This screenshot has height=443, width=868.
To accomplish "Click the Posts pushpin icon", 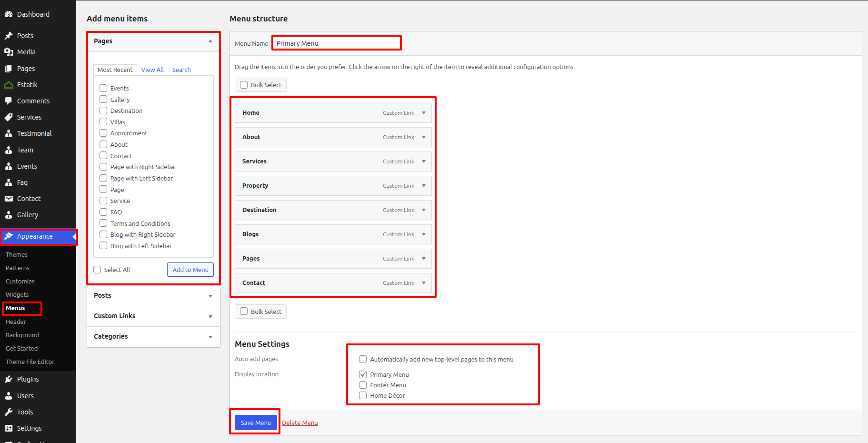I will click(9, 36).
